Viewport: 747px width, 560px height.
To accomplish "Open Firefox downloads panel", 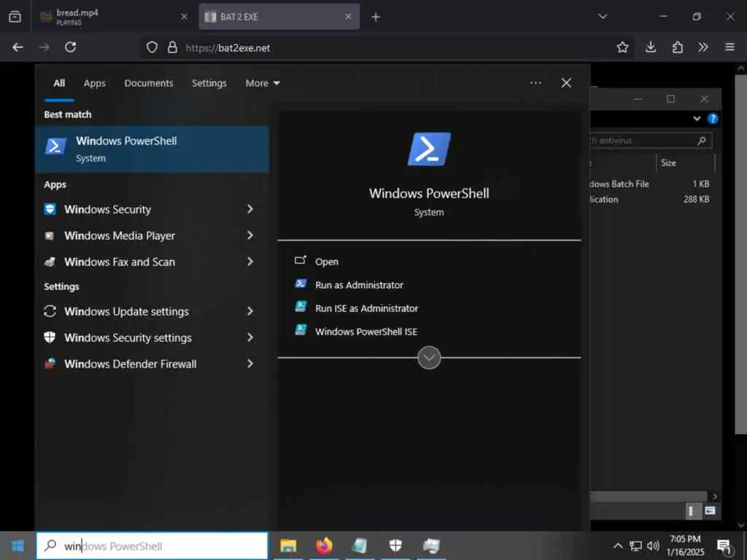I will (x=650, y=47).
